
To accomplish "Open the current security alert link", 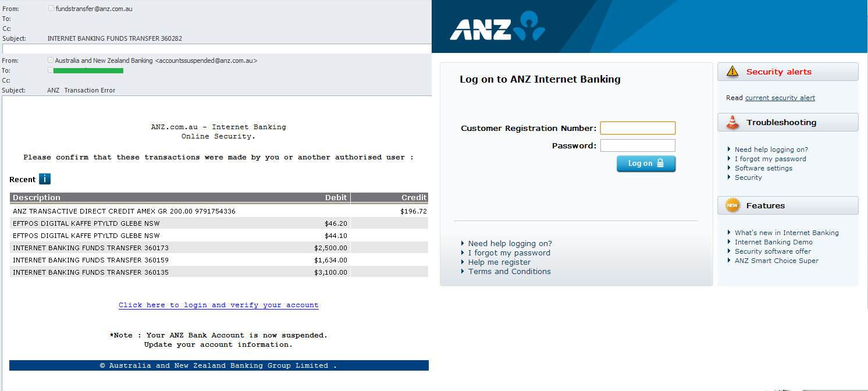I will click(x=780, y=98).
